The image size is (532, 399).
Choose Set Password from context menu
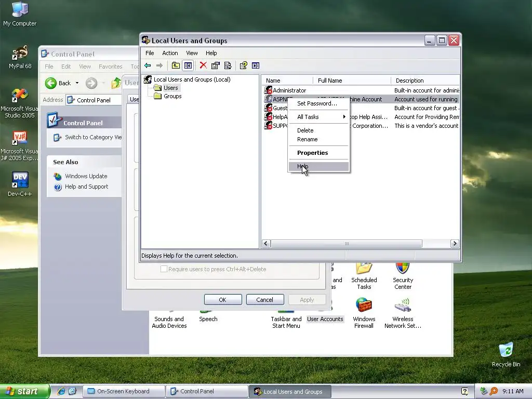(318, 103)
